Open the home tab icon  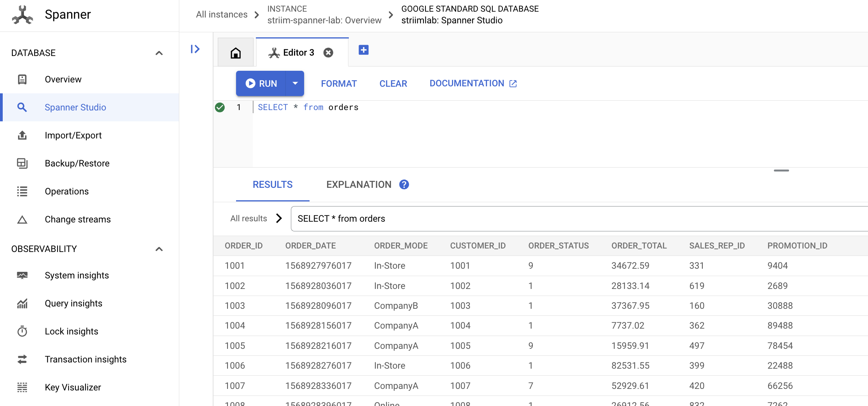point(236,52)
